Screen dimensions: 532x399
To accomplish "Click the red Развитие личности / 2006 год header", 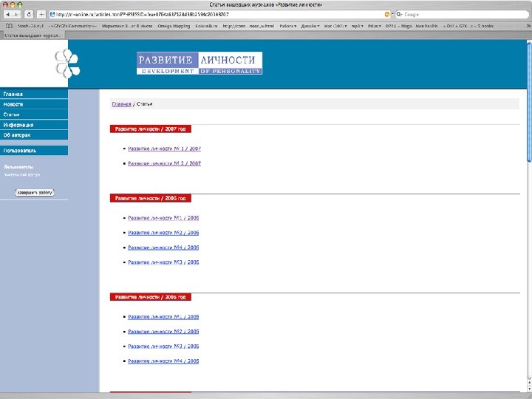I will [151, 198].
